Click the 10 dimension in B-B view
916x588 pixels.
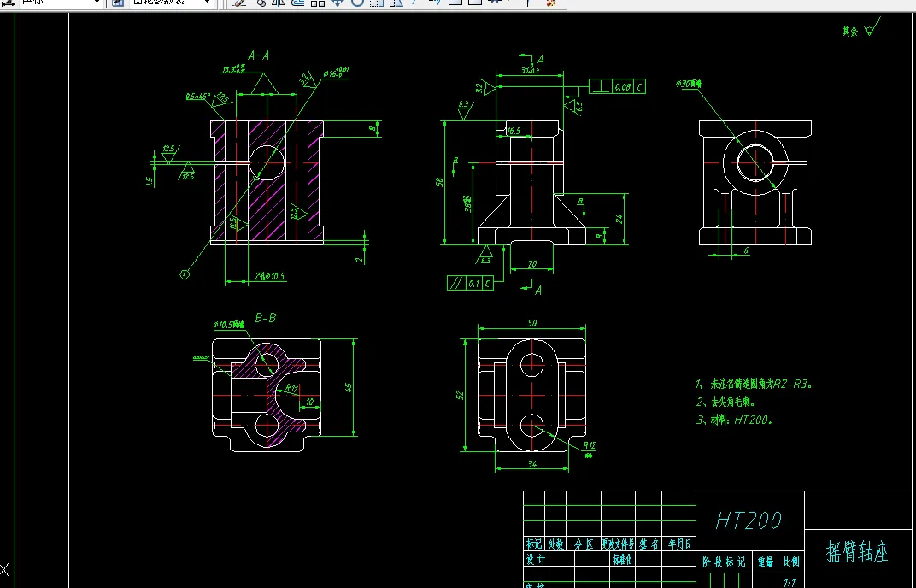[309, 403]
